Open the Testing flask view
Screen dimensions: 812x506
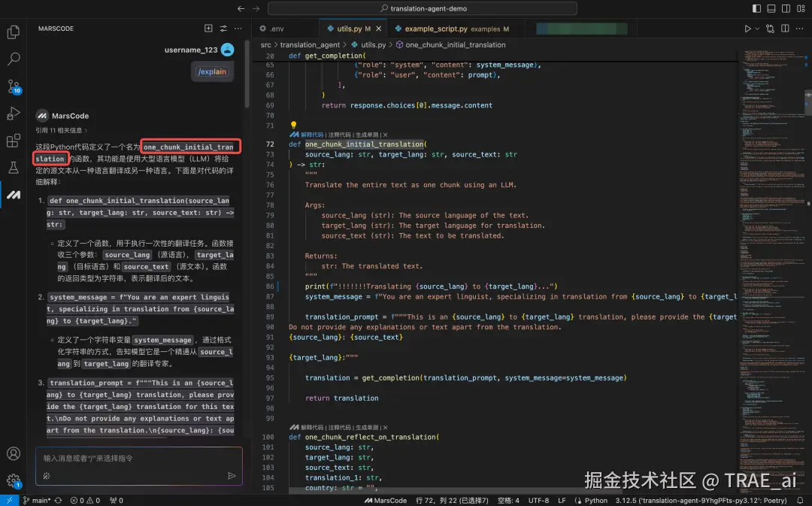(x=14, y=167)
